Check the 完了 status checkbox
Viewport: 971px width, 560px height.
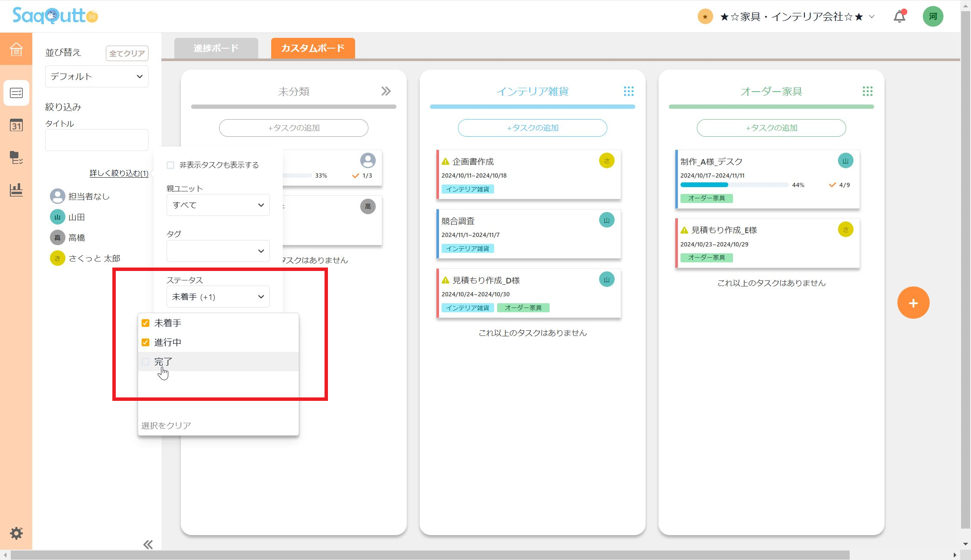click(x=145, y=361)
